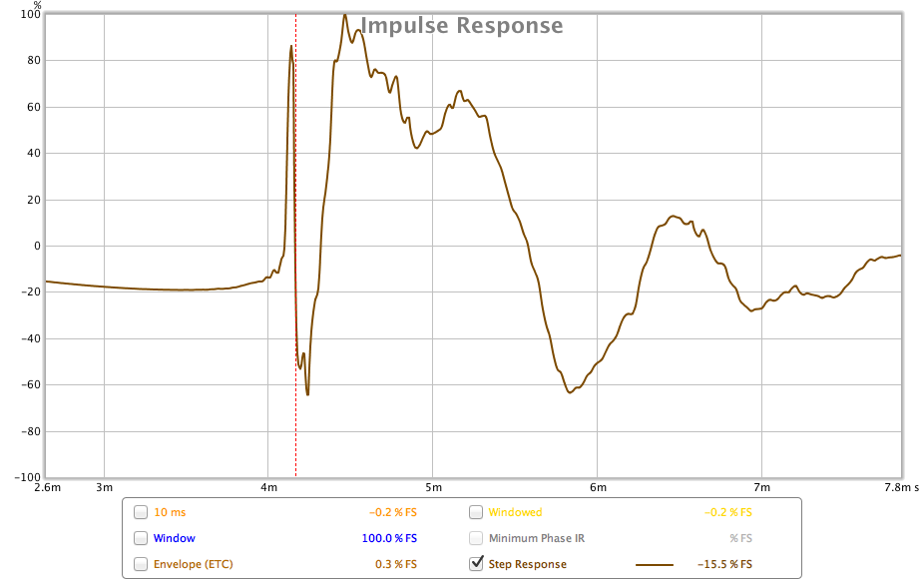Enable the Envelope (ETC) checkbox
Viewport: 924px width, 580px height.
(141, 564)
